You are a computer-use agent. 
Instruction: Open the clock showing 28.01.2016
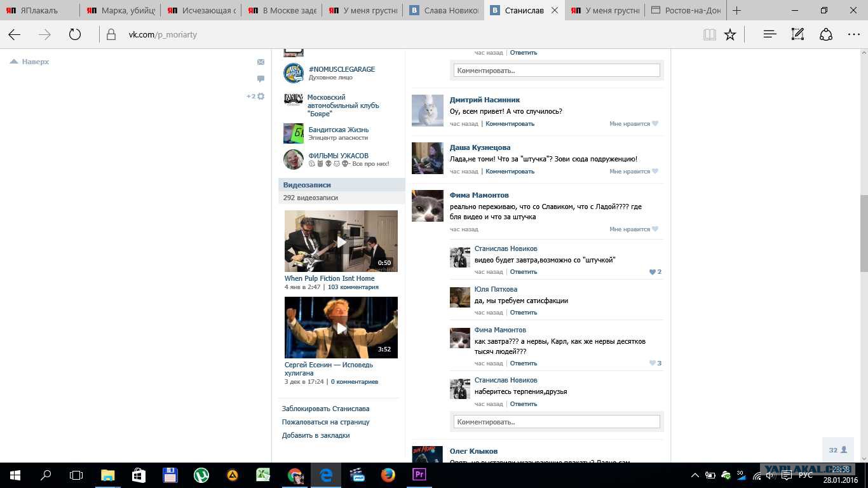840,475
